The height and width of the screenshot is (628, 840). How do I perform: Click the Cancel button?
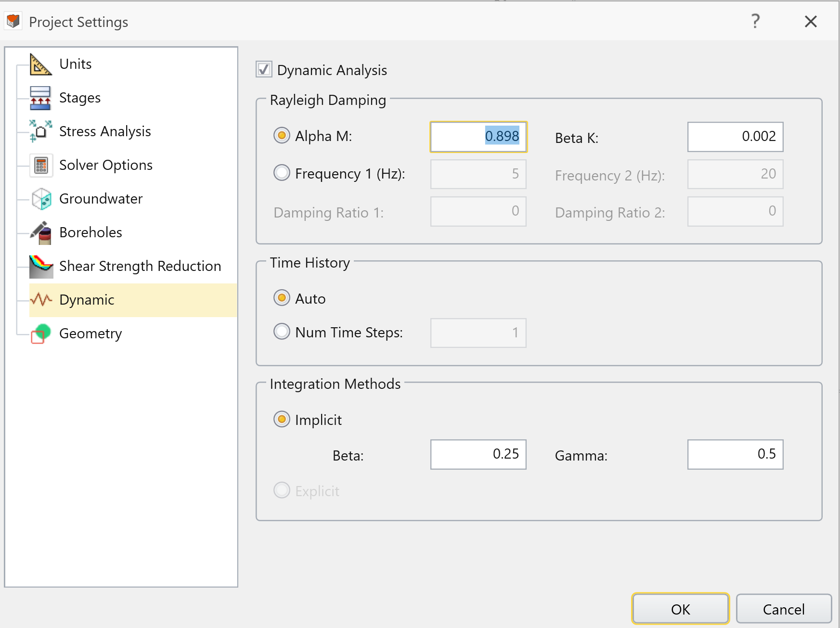(784, 609)
